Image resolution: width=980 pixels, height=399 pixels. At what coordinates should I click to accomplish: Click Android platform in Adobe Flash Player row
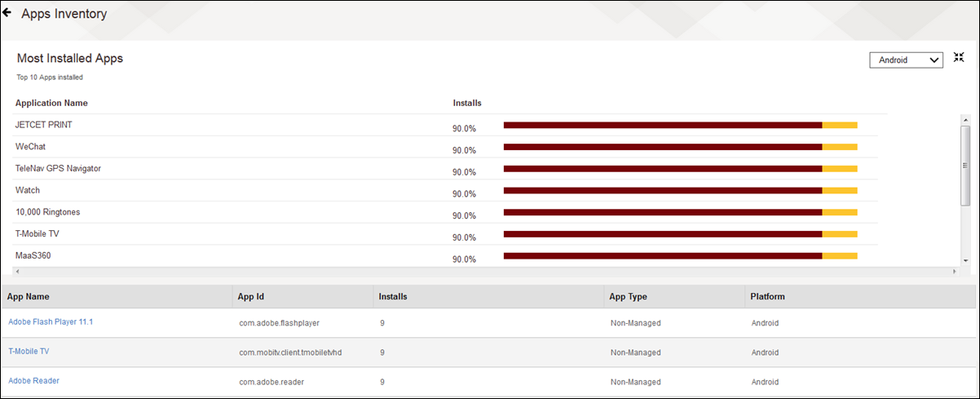point(765,323)
